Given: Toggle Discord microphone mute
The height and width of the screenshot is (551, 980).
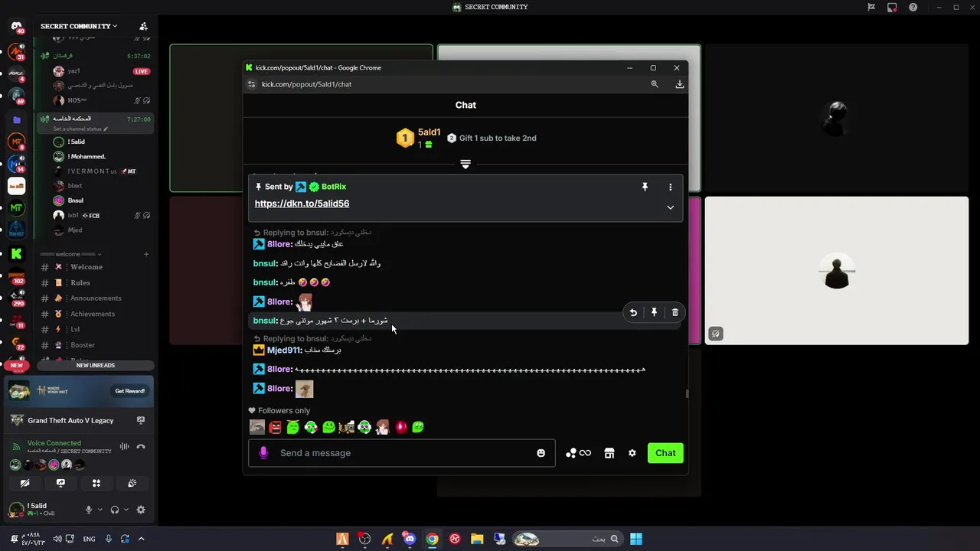Looking at the screenshot, I should tap(88, 510).
